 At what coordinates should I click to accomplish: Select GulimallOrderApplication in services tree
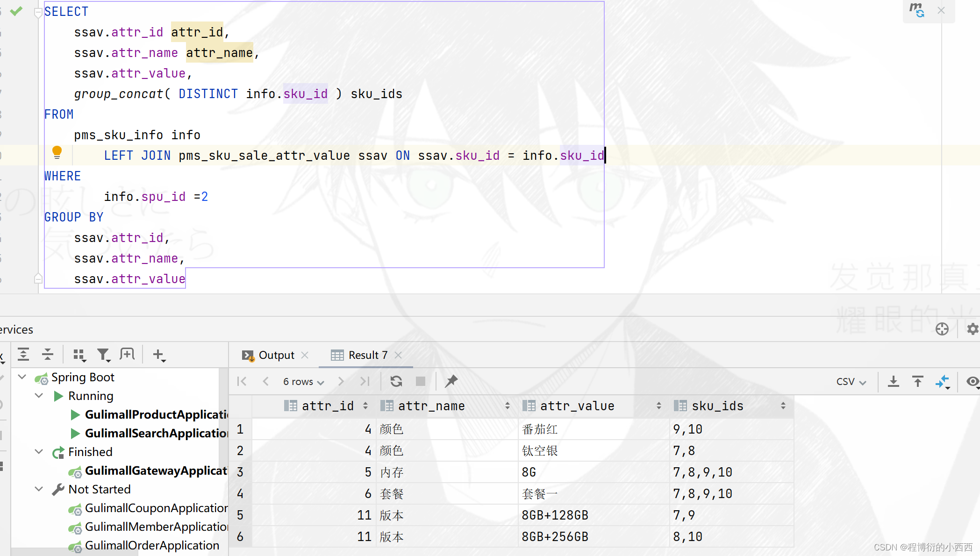[151, 545]
